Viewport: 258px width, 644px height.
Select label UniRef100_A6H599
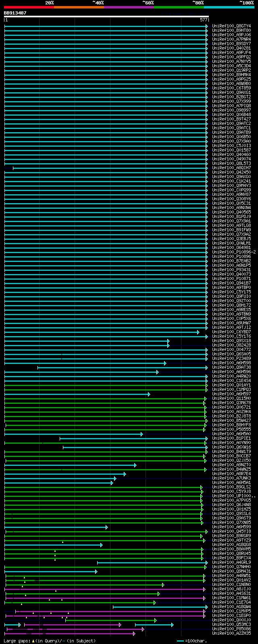[x=231, y=527]
